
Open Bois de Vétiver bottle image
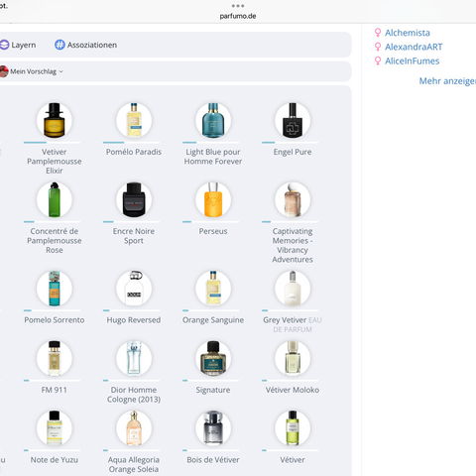(213, 428)
